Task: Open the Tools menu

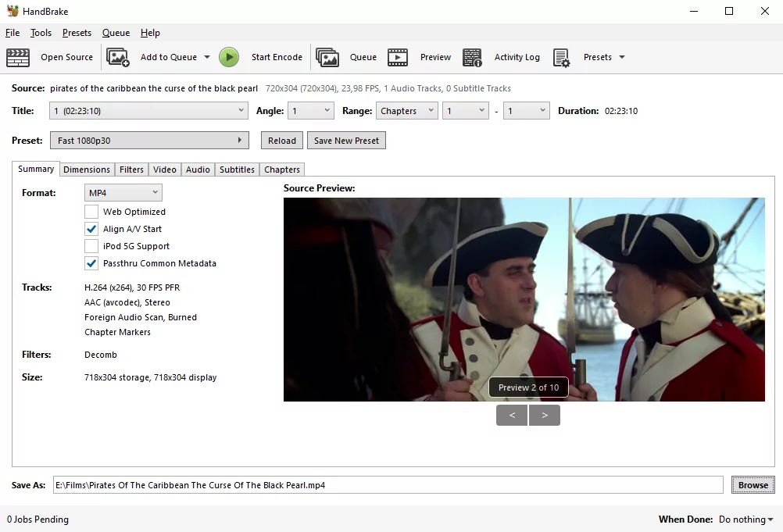Action: [x=41, y=33]
